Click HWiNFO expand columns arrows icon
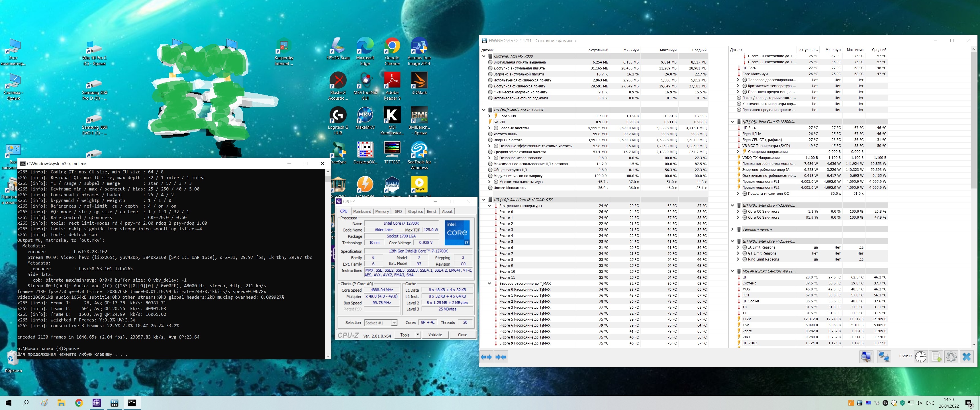This screenshot has width=980, height=410. [486, 357]
